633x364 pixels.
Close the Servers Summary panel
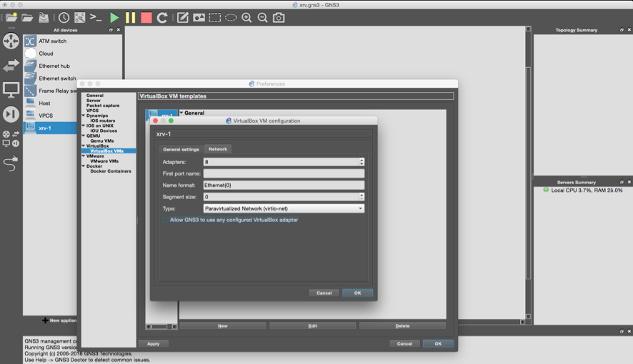click(629, 182)
